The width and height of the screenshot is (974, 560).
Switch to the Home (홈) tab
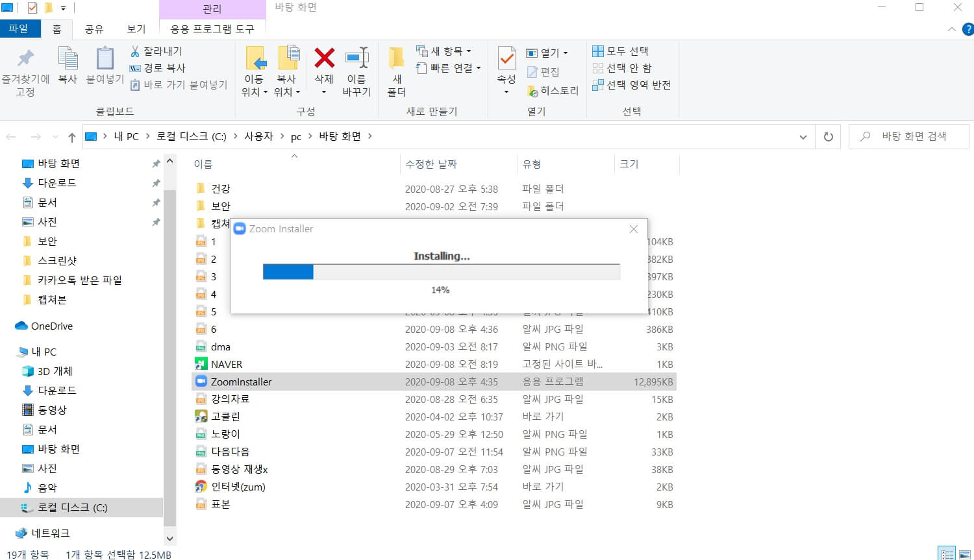click(x=56, y=29)
